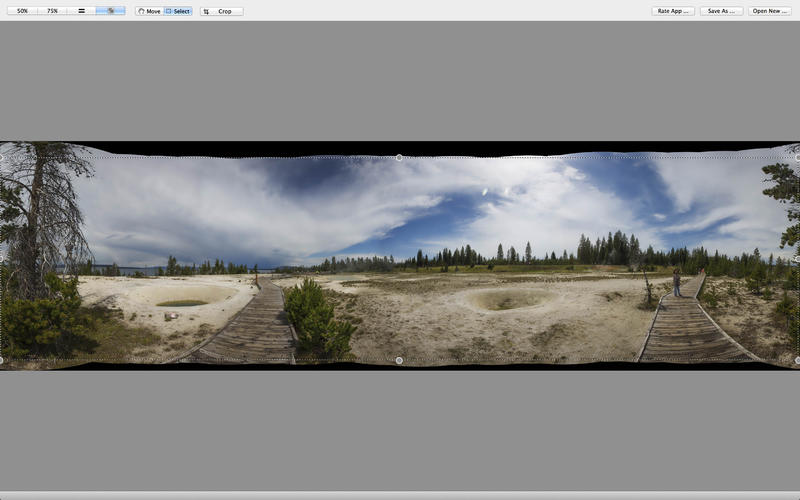Open the Rate App dialog
The width and height of the screenshot is (800, 500).
[672, 11]
